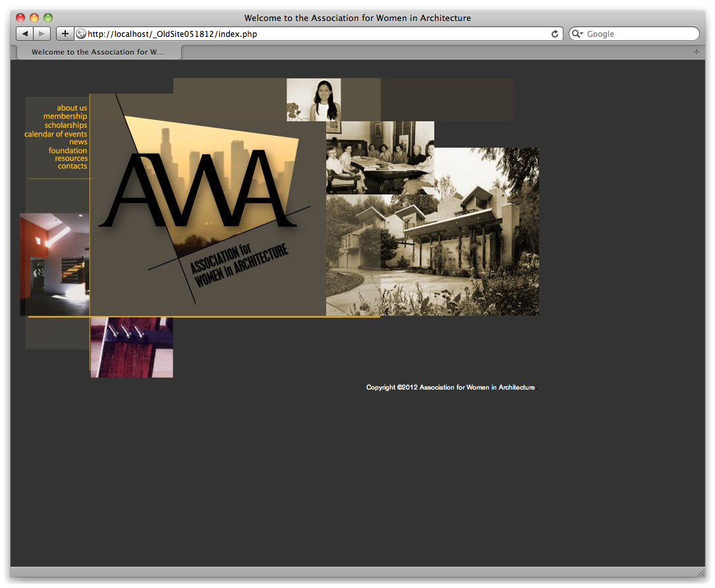Close the window with the red button
This screenshot has width=715, height=588.
20,18
